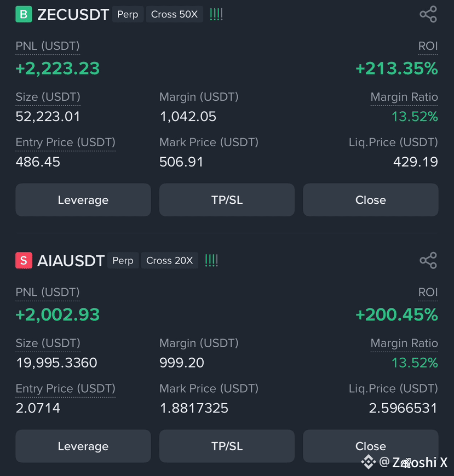The width and height of the screenshot is (454, 476).
Task: Tap the Binance logo watermark
Action: click(368, 462)
